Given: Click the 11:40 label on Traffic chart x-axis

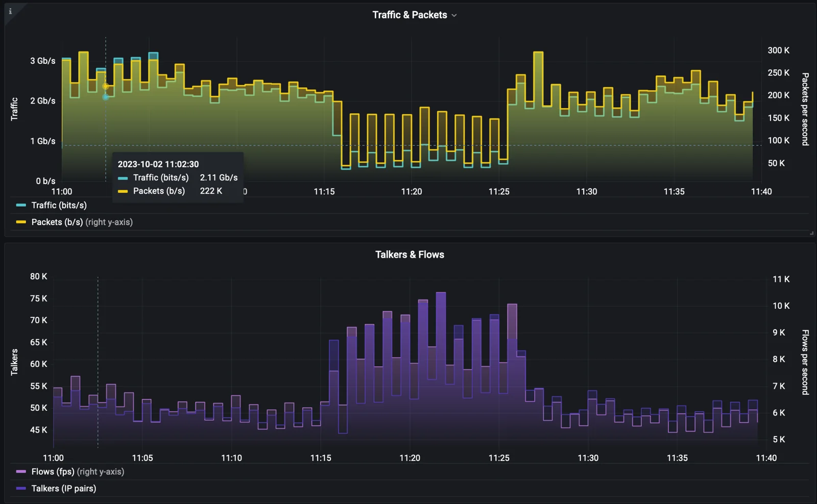Looking at the screenshot, I should 761,191.
